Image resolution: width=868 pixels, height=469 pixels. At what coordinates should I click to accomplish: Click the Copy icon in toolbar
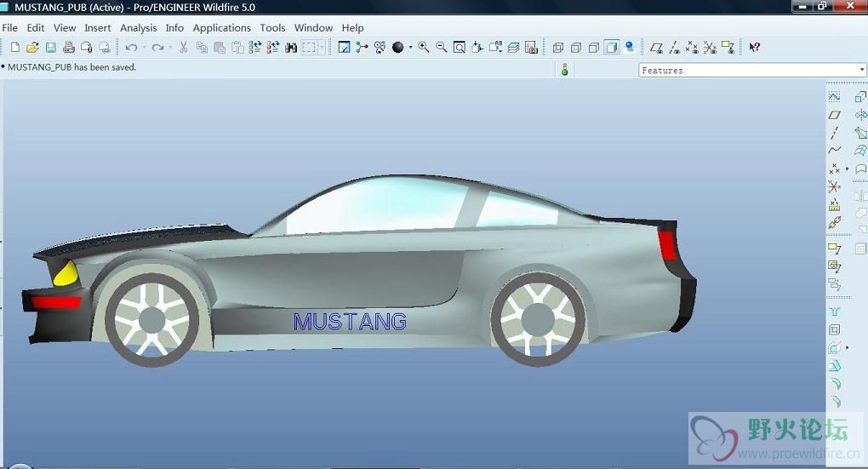202,48
